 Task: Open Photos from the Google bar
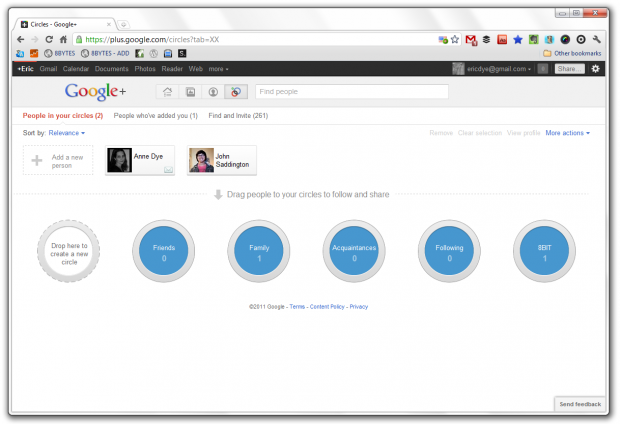tap(145, 69)
